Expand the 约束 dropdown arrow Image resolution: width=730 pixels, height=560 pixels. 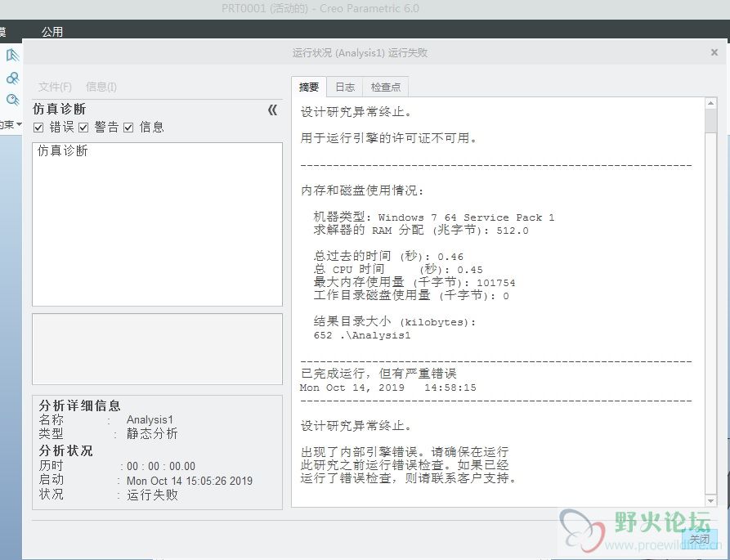tap(19, 124)
